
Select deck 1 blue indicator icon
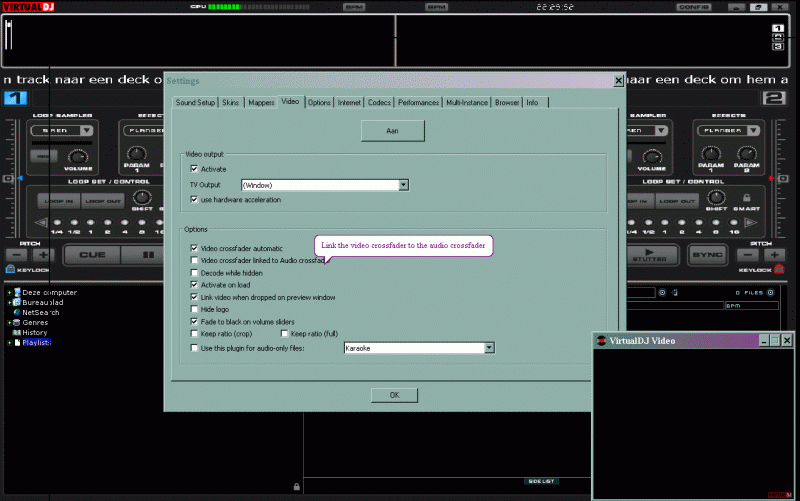15,98
